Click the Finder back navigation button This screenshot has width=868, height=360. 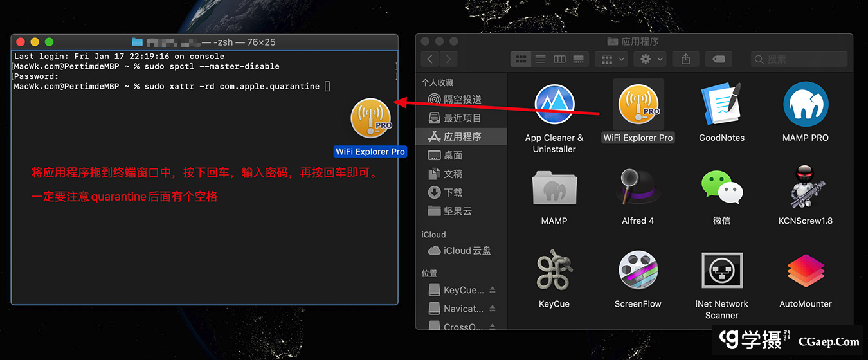[x=430, y=59]
